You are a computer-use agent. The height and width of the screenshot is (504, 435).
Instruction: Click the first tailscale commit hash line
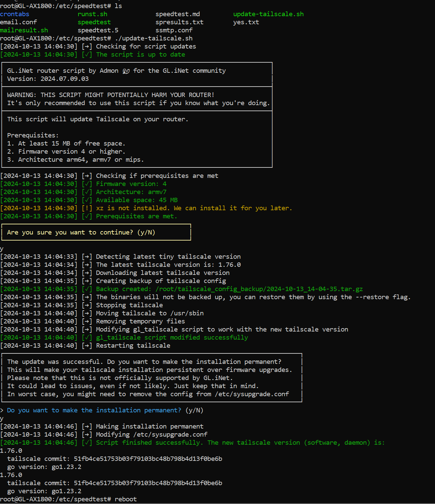coord(115,459)
